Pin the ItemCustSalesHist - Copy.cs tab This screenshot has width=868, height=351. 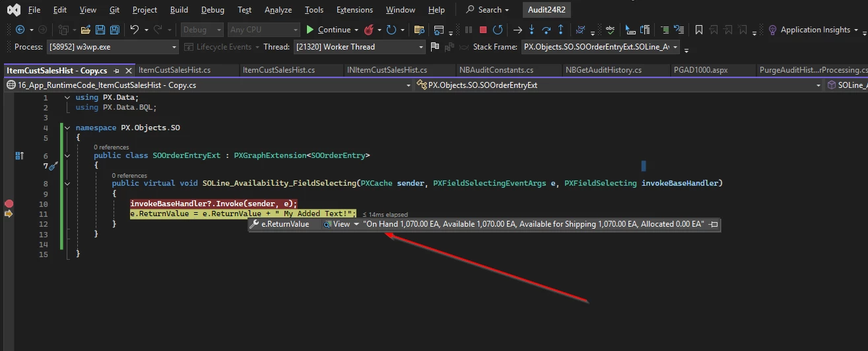point(116,70)
